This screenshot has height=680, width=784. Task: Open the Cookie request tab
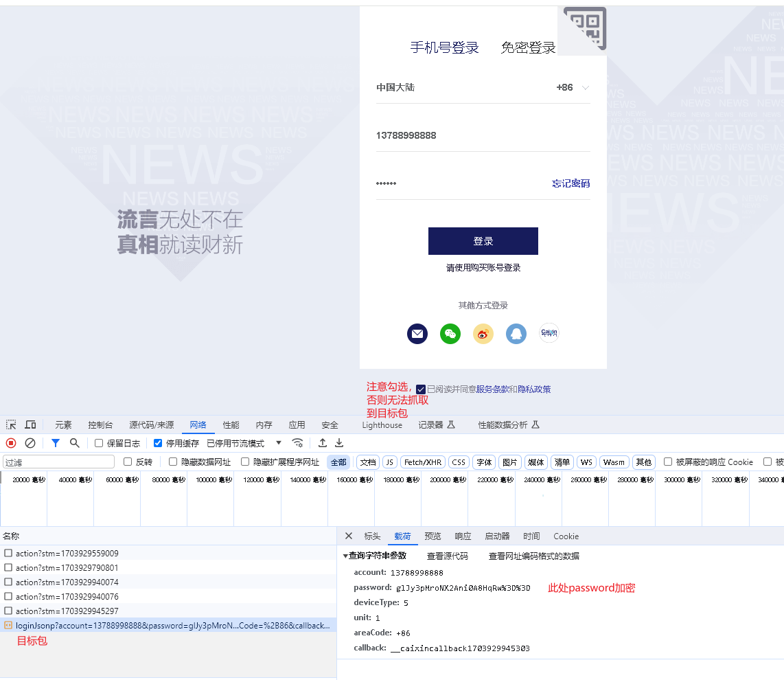566,536
